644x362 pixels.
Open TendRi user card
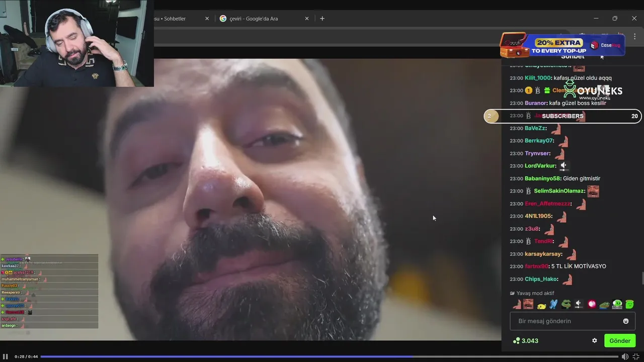(543, 241)
